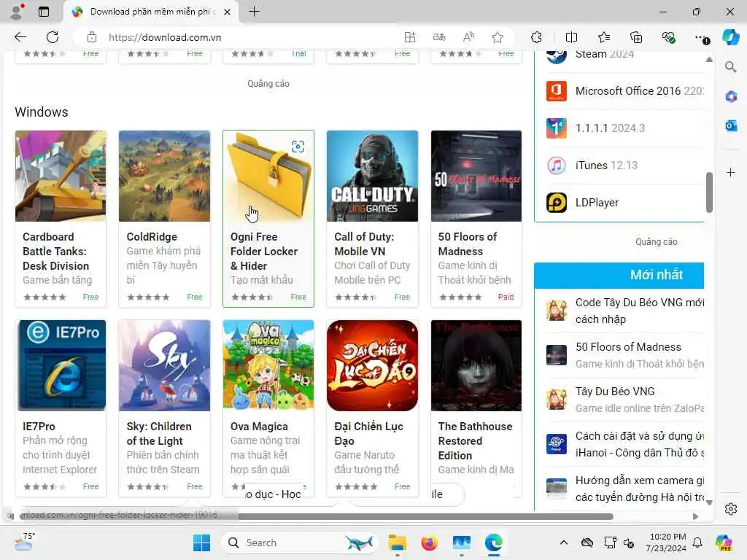Click the browser Back arrow

(x=20, y=37)
